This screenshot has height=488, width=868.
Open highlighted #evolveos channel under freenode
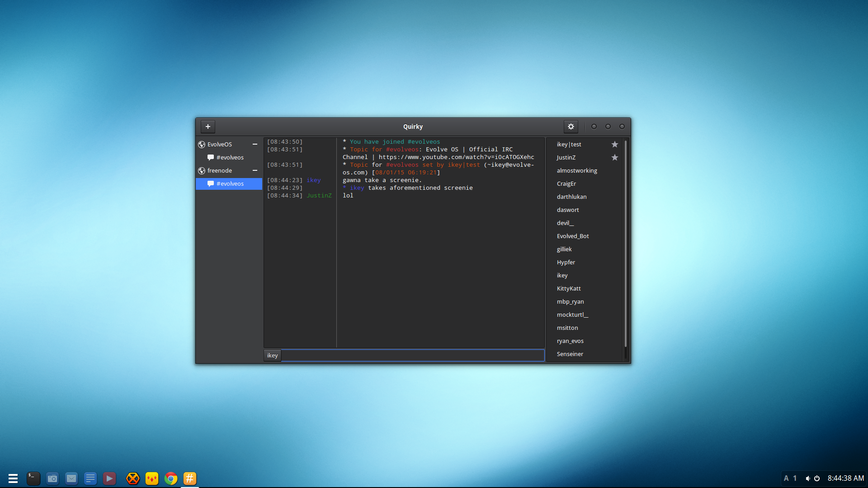(x=229, y=184)
